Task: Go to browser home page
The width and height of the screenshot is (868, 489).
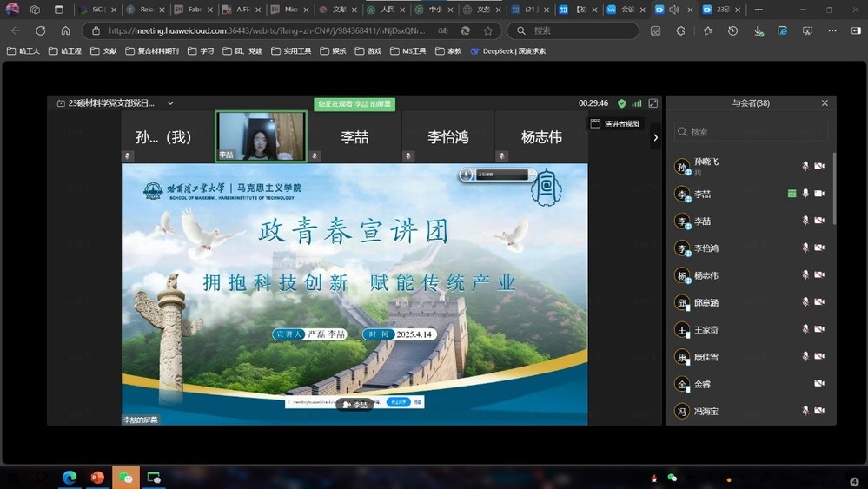Action: pyautogui.click(x=65, y=30)
